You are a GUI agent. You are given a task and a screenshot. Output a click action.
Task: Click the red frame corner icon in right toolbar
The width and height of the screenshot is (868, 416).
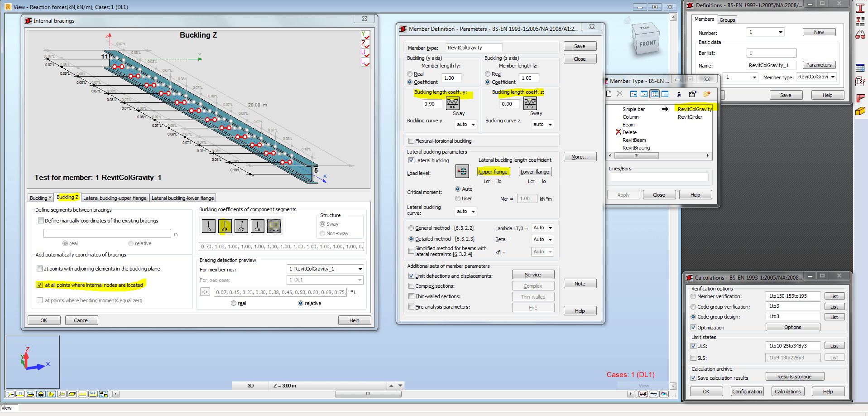point(860,97)
